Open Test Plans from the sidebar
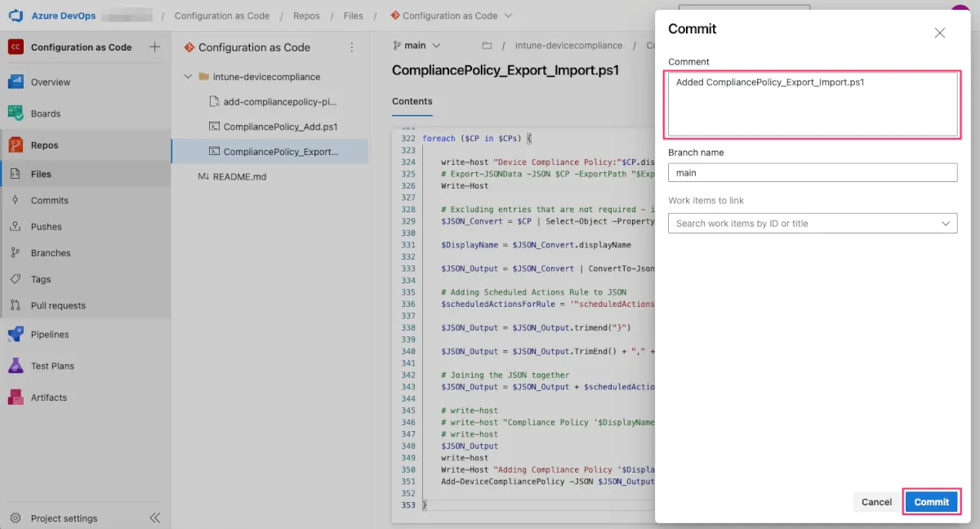 coord(51,366)
